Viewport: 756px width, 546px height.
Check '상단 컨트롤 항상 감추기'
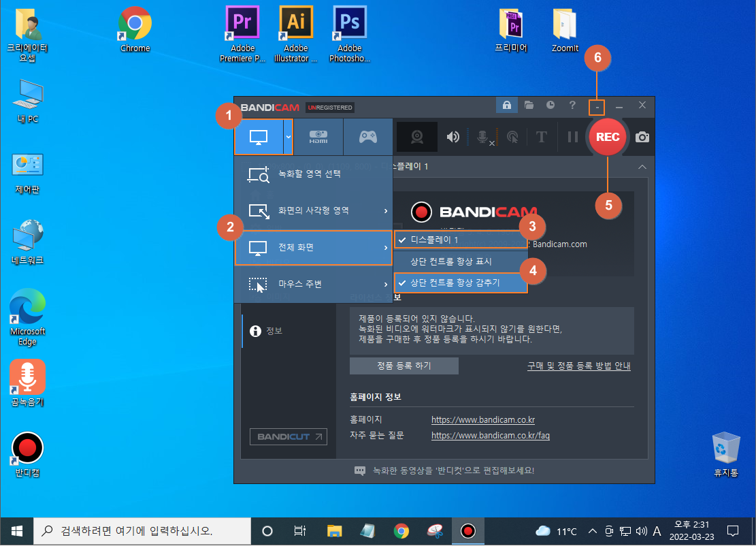(461, 283)
